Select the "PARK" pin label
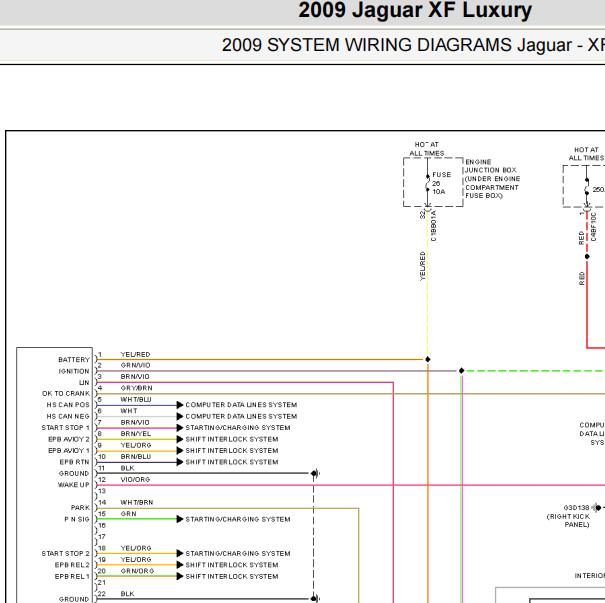The image size is (605, 603). click(x=80, y=508)
